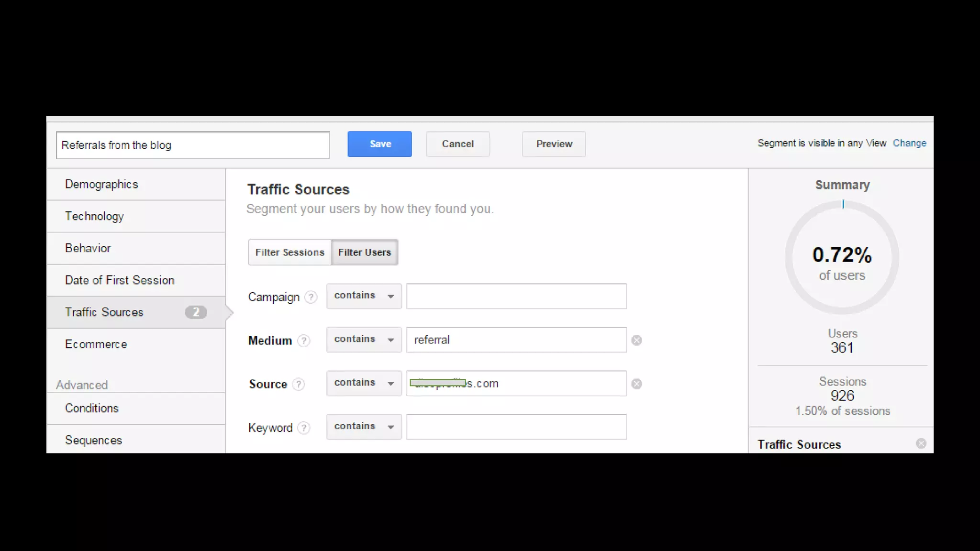Open the Medium contains dropdown
980x551 pixels.
coord(364,340)
